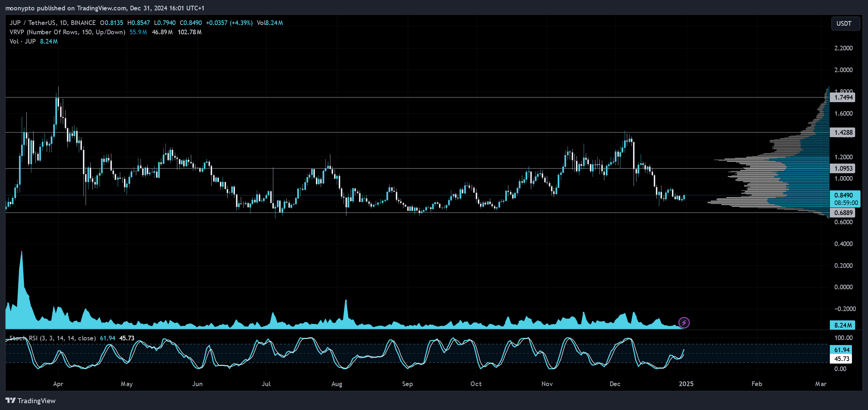
Task: Click the Stoch RSI 61.94 value label
Action: [x=841, y=350]
